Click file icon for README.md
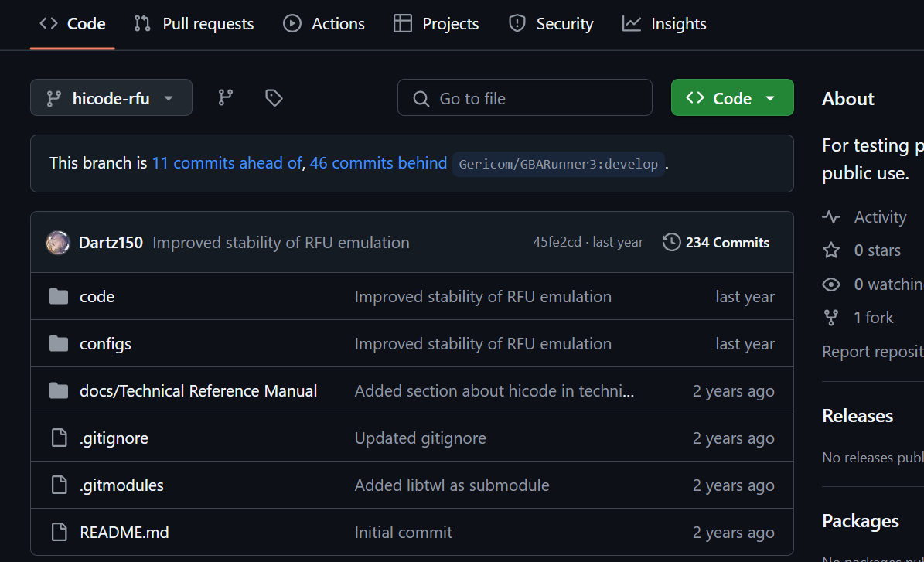The height and width of the screenshot is (562, 924). click(59, 532)
